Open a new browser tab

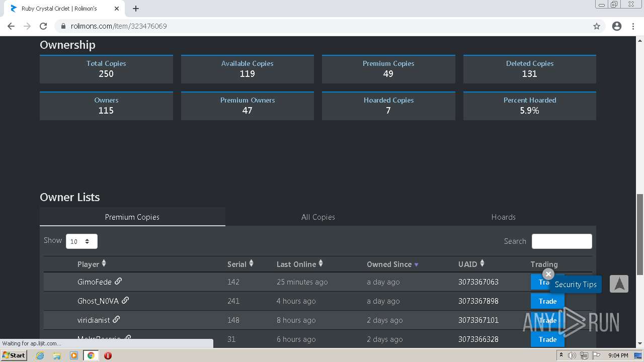[x=136, y=9]
